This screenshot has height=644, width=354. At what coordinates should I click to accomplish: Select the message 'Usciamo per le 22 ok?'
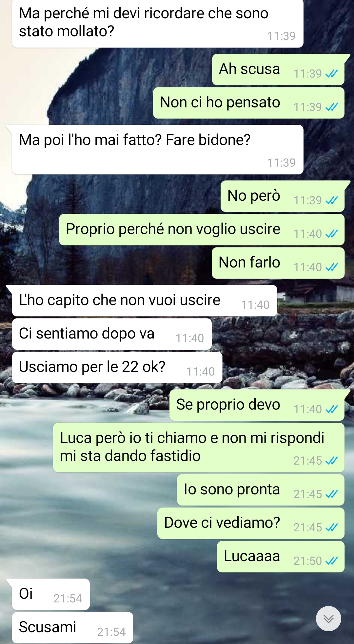[117, 367]
